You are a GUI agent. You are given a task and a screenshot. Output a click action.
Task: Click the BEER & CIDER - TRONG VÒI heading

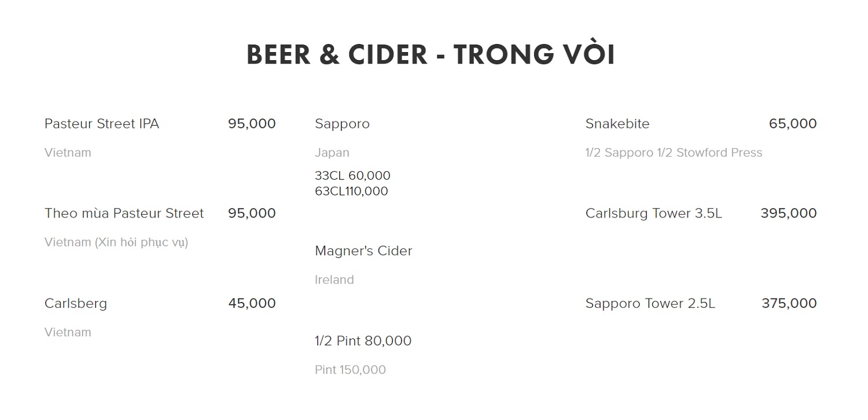coord(431,54)
